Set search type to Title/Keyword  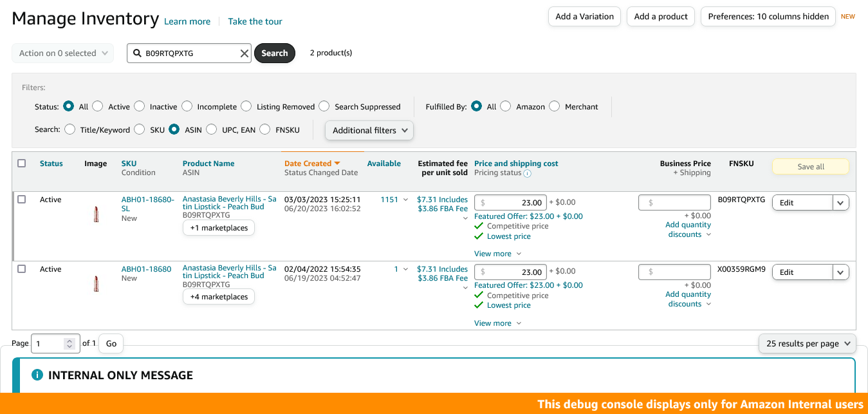click(x=70, y=129)
